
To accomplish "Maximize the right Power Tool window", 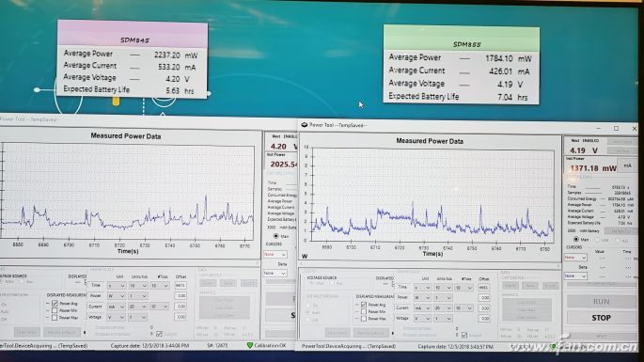I will [616, 129].
